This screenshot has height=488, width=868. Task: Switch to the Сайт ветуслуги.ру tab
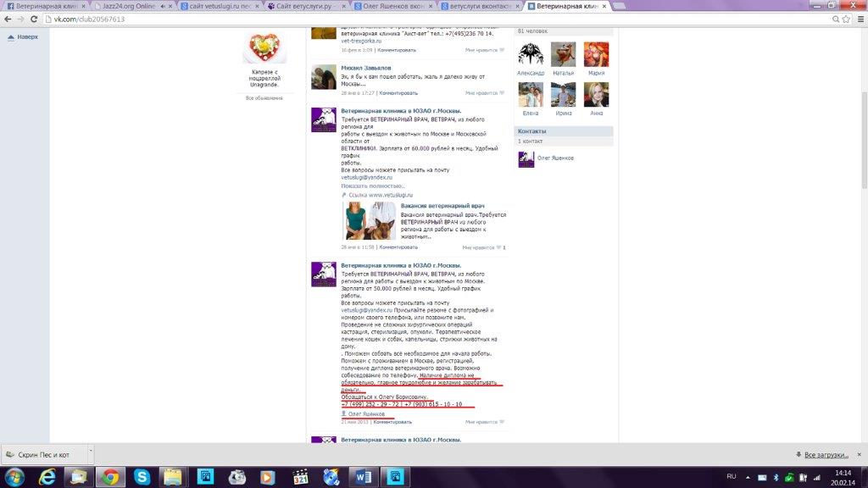click(x=305, y=6)
